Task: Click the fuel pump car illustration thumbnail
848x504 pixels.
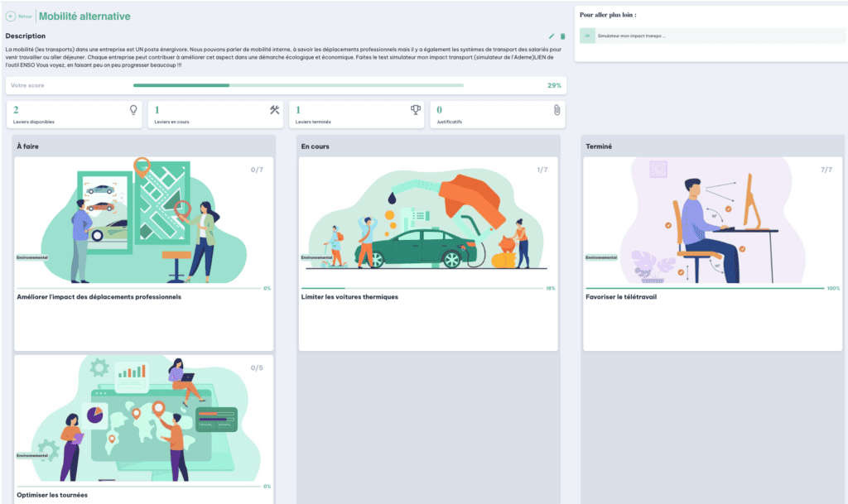Action: click(x=427, y=220)
